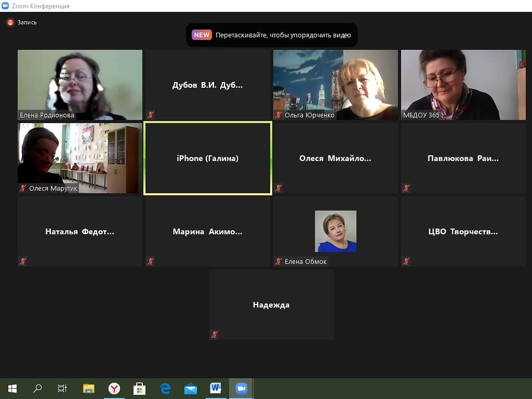Select Олеся Марутик's video tile

point(80,158)
